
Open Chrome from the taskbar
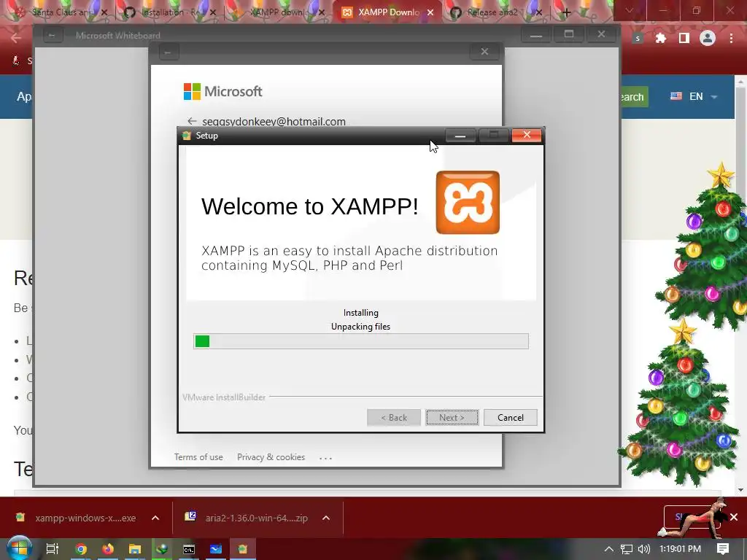(x=81, y=549)
